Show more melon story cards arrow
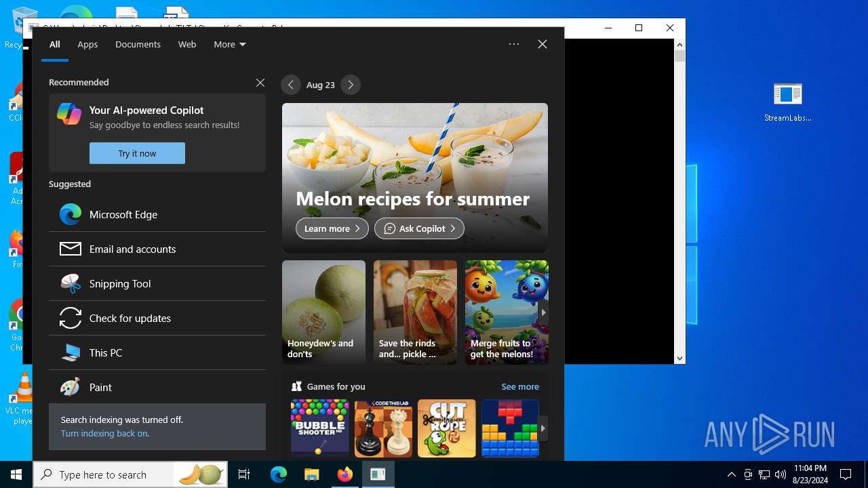The width and height of the screenshot is (868, 488). coord(543,312)
